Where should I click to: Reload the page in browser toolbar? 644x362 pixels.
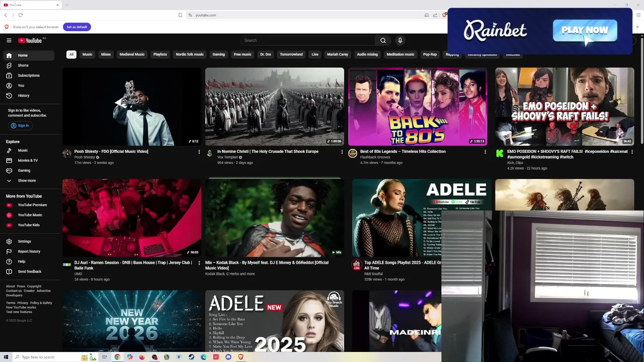point(20,15)
